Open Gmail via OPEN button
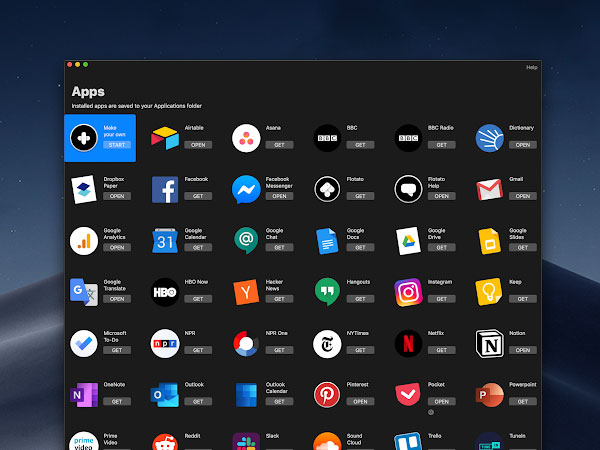 (523, 196)
